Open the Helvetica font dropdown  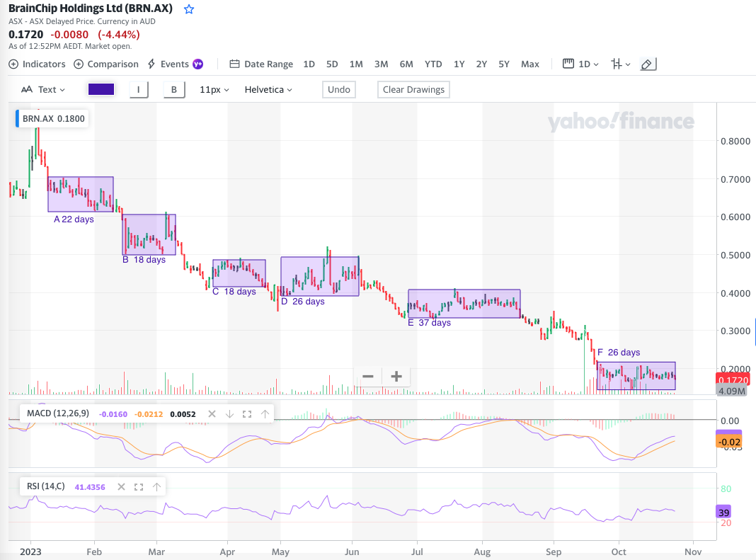coord(268,90)
